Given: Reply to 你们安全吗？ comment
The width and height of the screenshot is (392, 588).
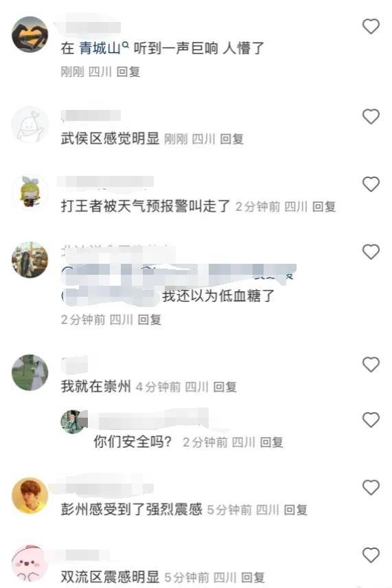Looking at the screenshot, I should pos(271,442).
